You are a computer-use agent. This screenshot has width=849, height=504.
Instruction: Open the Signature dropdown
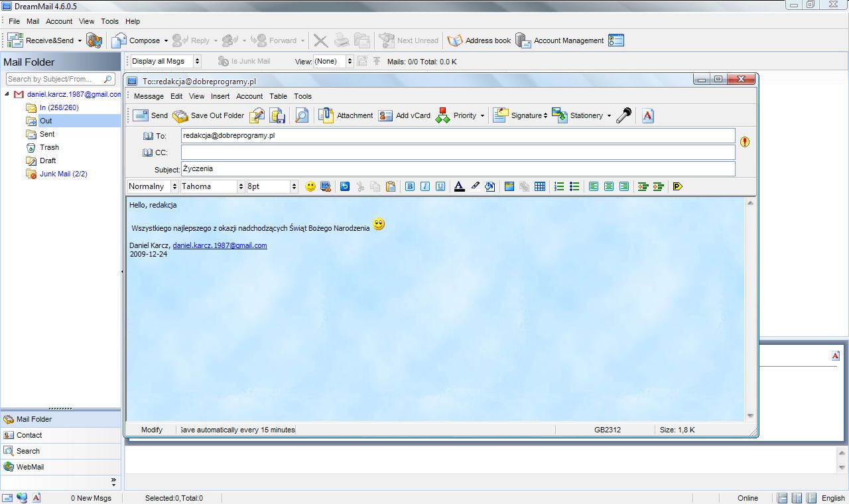(x=545, y=115)
